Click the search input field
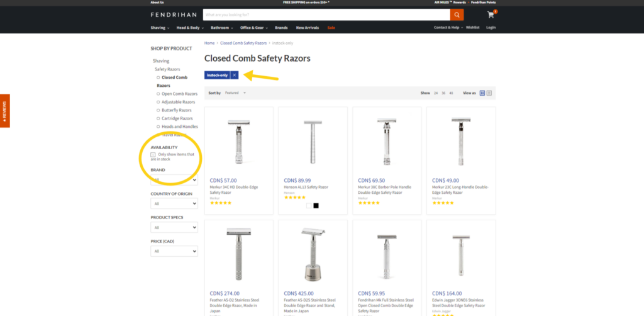 326,15
